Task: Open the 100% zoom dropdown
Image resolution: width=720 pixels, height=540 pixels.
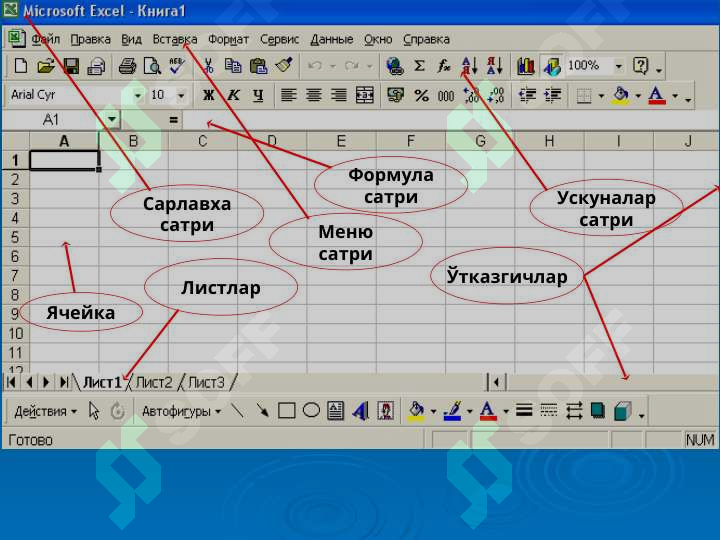Action: click(x=619, y=66)
